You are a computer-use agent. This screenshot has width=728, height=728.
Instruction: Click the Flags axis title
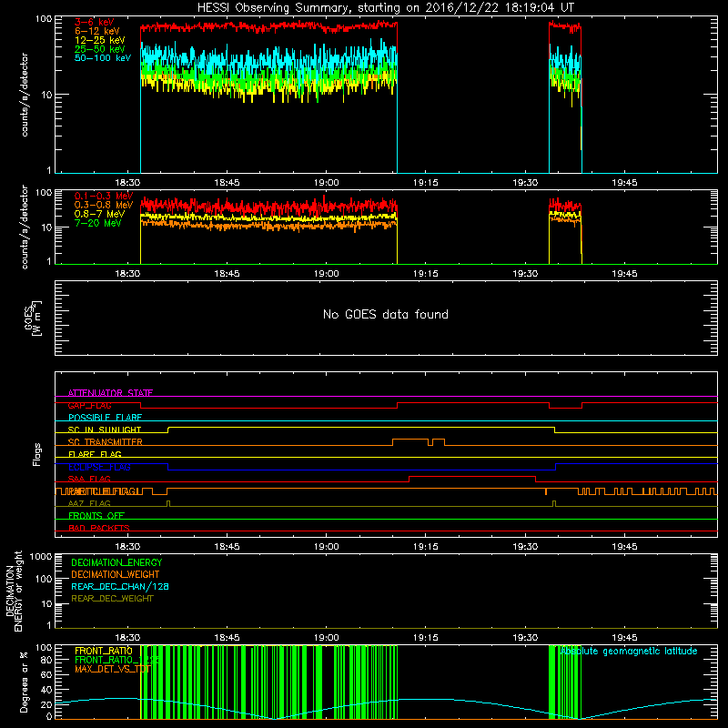36,454
